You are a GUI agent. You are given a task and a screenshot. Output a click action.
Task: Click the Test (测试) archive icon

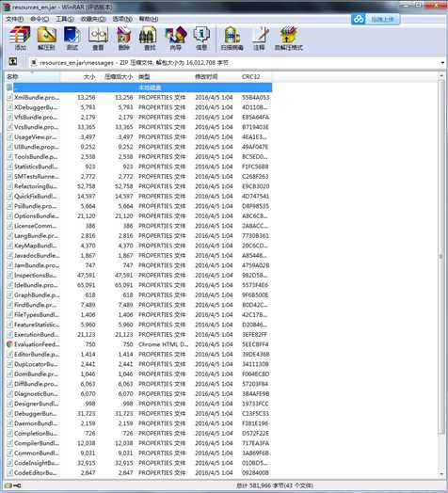(x=72, y=38)
